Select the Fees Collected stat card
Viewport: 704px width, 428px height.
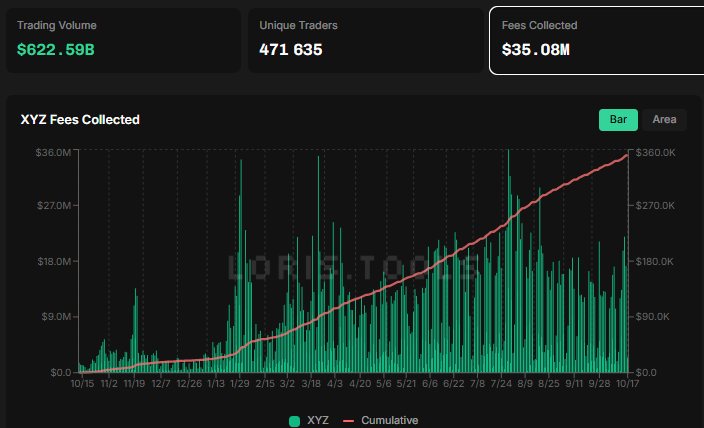point(597,40)
